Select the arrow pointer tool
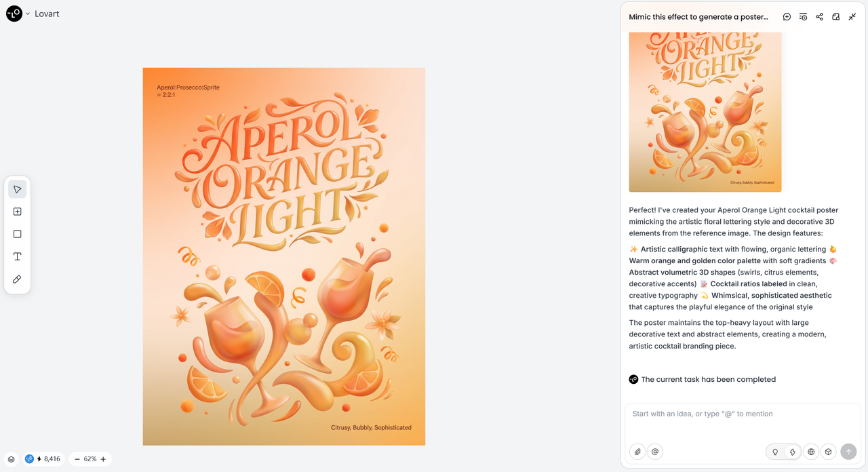Screen dimensions: 868x472 pos(18,189)
